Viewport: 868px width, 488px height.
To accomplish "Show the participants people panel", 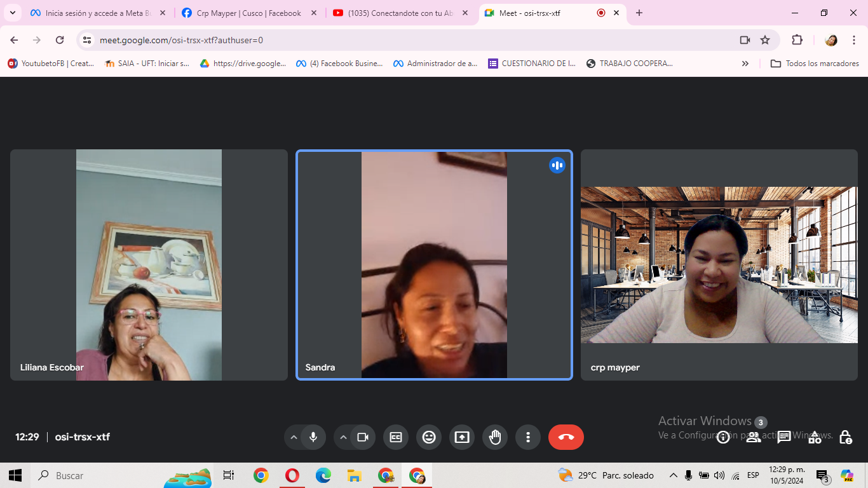I will 753,437.
